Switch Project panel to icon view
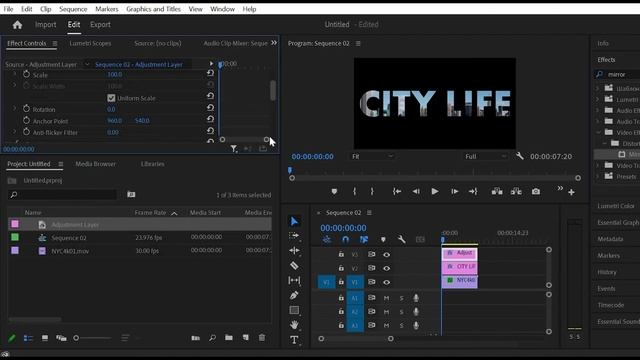This screenshot has height=360, width=640. pos(44,338)
